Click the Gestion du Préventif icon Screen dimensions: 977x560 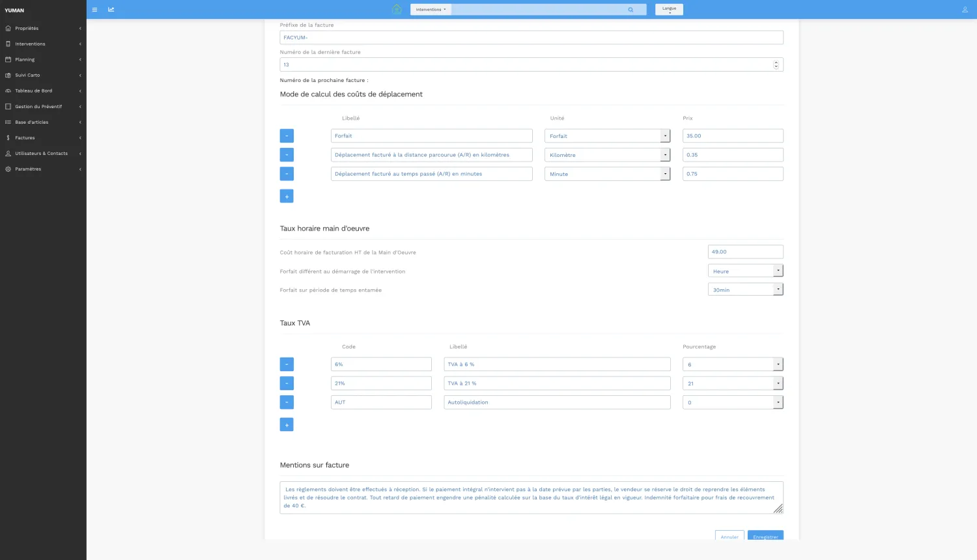[x=8, y=107]
